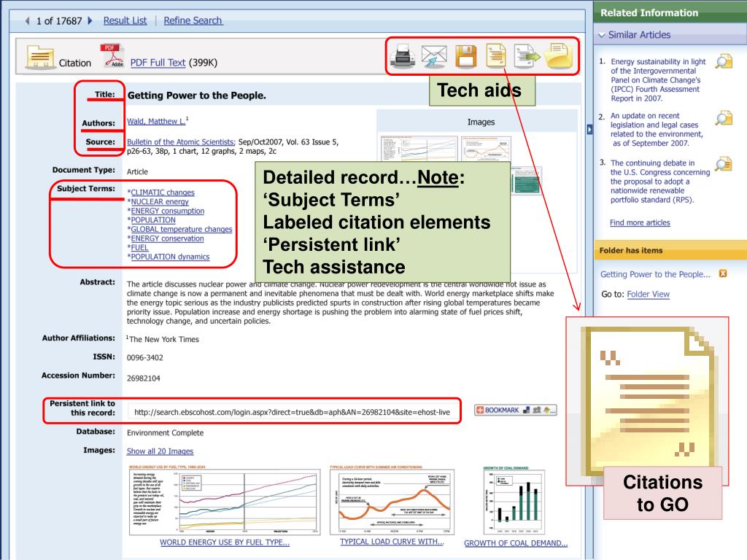Image resolution: width=747 pixels, height=560 pixels.
Task: Click GROWTH OF COAL DEMAND caption link
Action: pos(516,542)
